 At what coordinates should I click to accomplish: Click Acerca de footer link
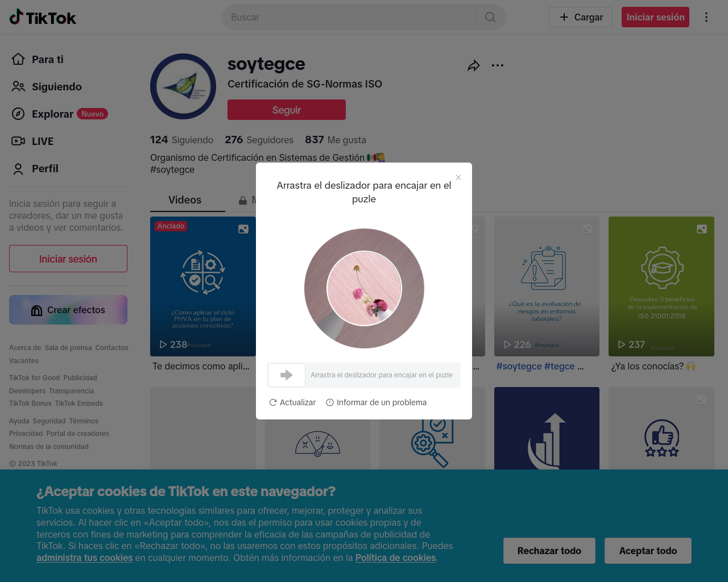point(25,348)
